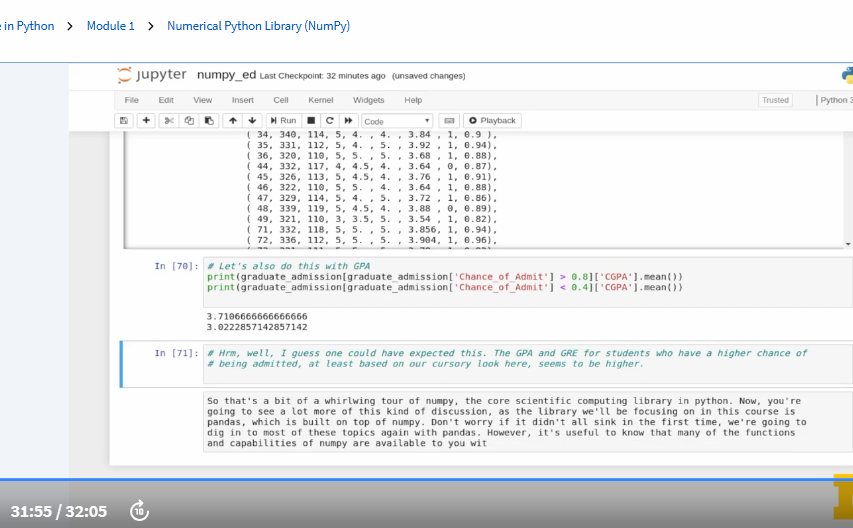Cut selected cells with scissors icon
This screenshot has height=528, width=853.
[x=169, y=121]
